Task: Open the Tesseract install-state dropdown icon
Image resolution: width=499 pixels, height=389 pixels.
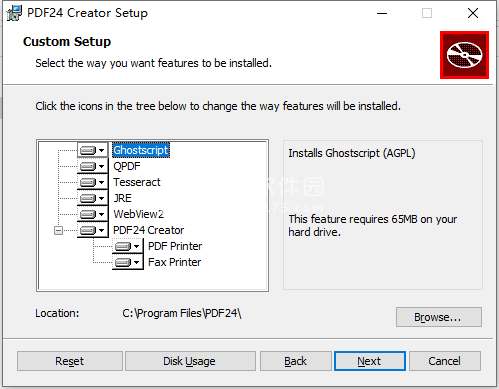Action: (x=93, y=182)
